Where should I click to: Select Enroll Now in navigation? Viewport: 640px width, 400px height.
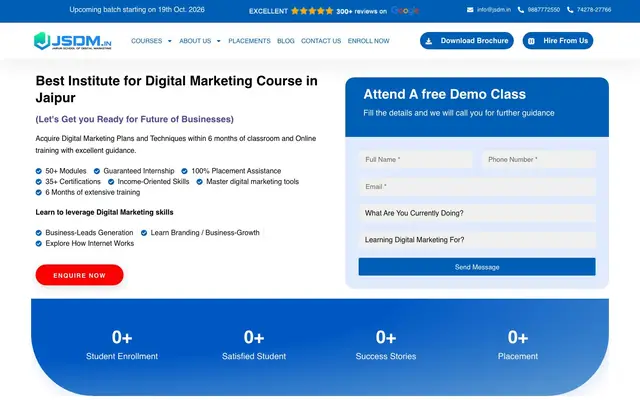tap(369, 41)
